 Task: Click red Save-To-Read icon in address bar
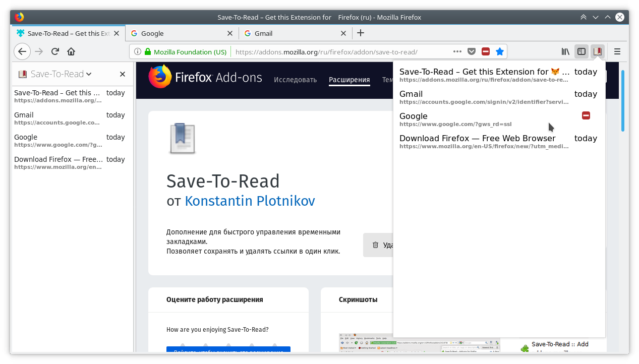[x=486, y=51]
